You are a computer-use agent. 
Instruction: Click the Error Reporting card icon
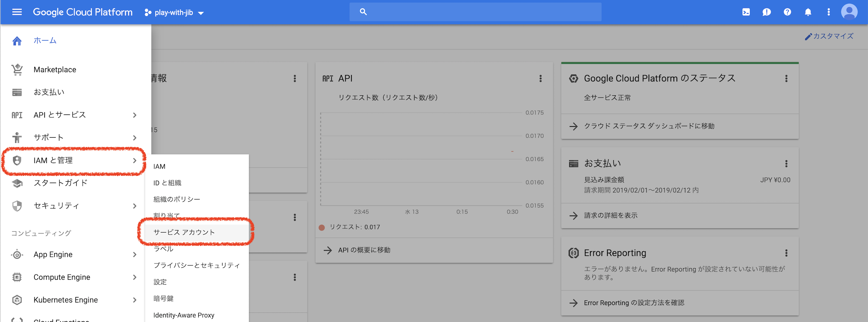[573, 253]
